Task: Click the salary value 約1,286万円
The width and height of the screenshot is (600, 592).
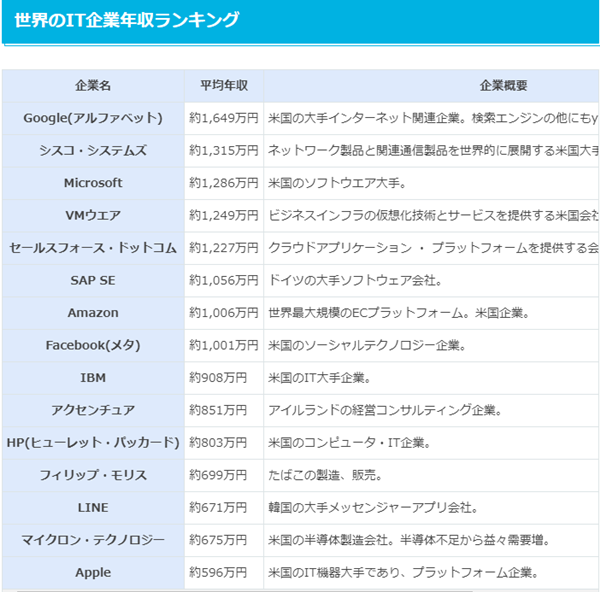Action: tap(224, 183)
